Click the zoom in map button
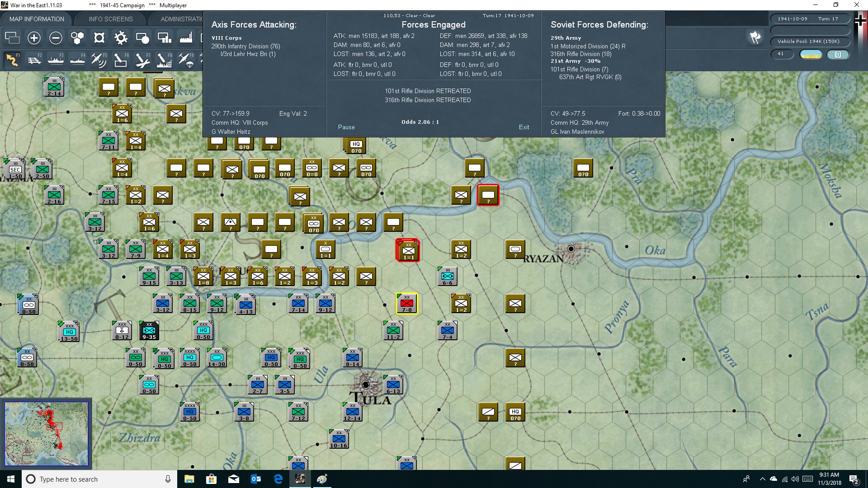Image resolution: width=868 pixels, height=488 pixels. coord(34,38)
